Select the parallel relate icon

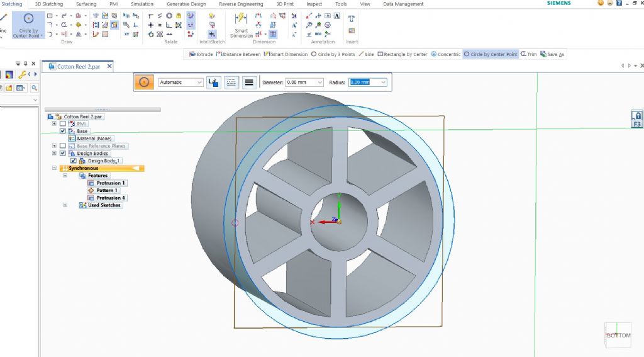click(x=160, y=16)
